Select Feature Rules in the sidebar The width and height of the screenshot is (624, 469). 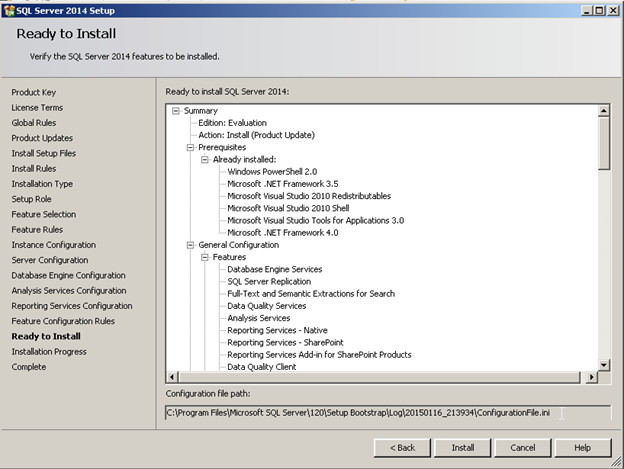pyautogui.click(x=37, y=230)
